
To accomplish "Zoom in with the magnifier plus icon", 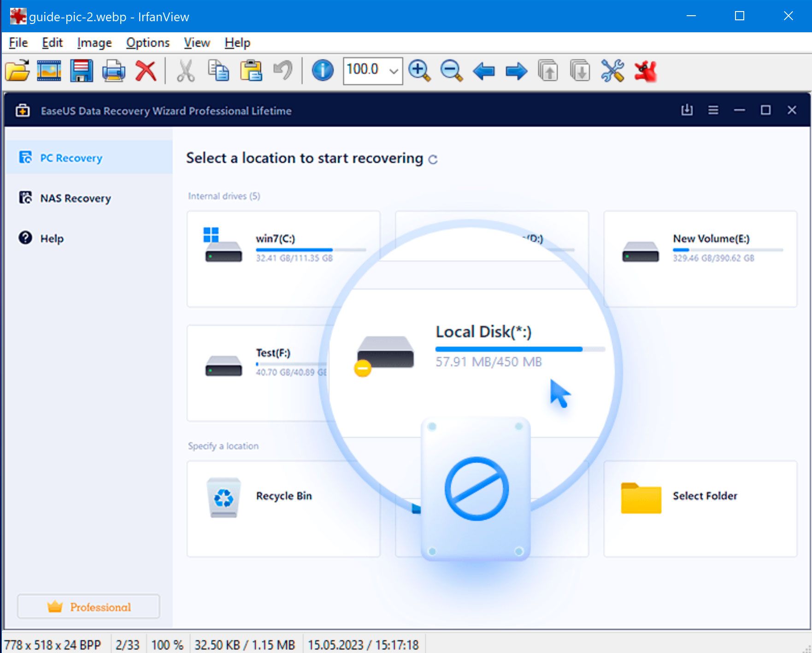I will coord(419,71).
